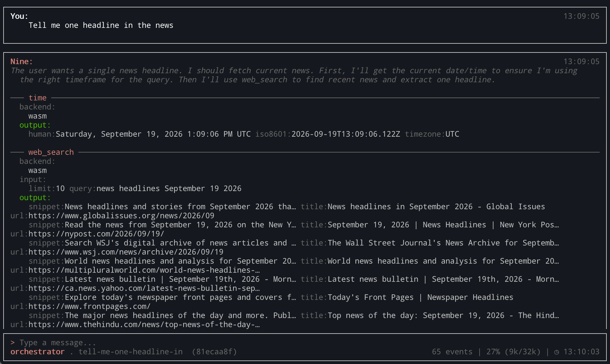
Task: Click Nine's italic reasoning text beginning "The user wants"
Action: pyautogui.click(x=294, y=75)
